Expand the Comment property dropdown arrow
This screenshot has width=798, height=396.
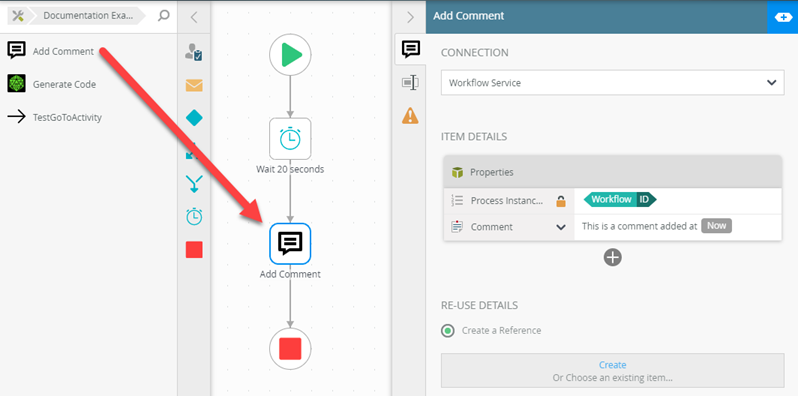pos(561,227)
